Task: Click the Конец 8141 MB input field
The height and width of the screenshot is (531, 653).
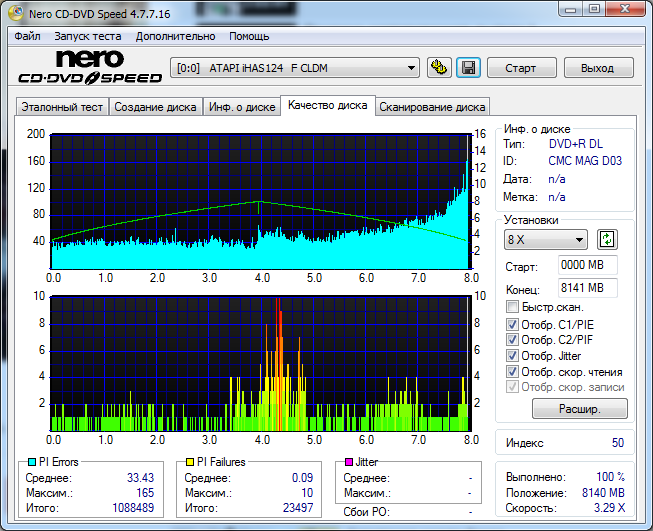Action: pos(587,289)
